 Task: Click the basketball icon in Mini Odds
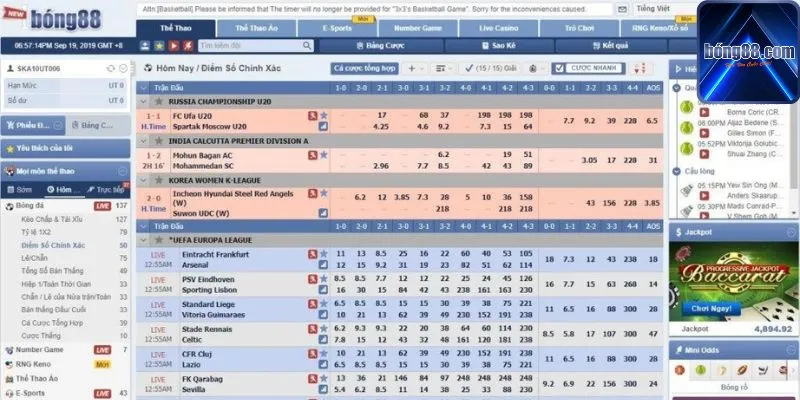[680, 370]
